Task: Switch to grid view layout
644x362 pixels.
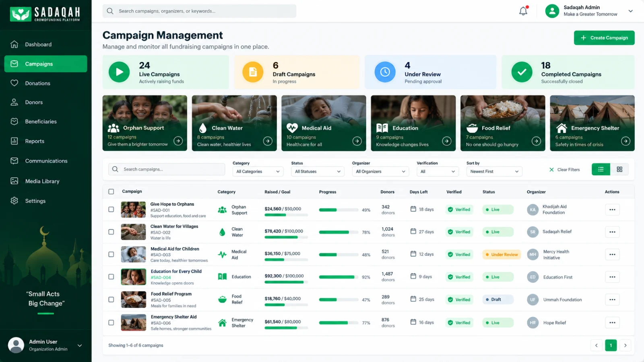Action: point(619,169)
